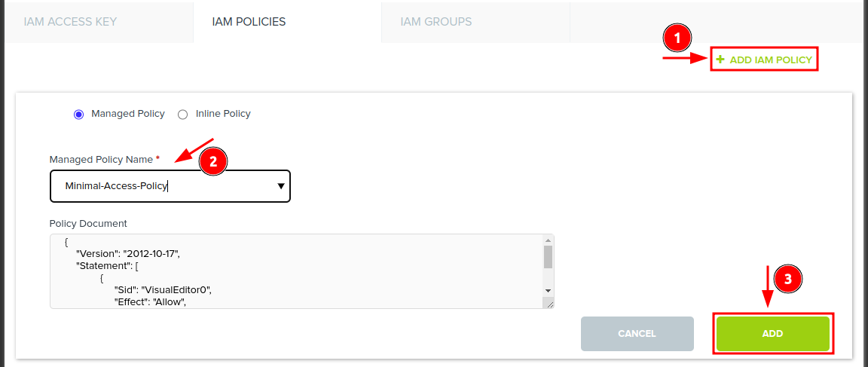Click the Managed Policy Name field label
Viewport: 868px width, 367px height.
tap(101, 160)
